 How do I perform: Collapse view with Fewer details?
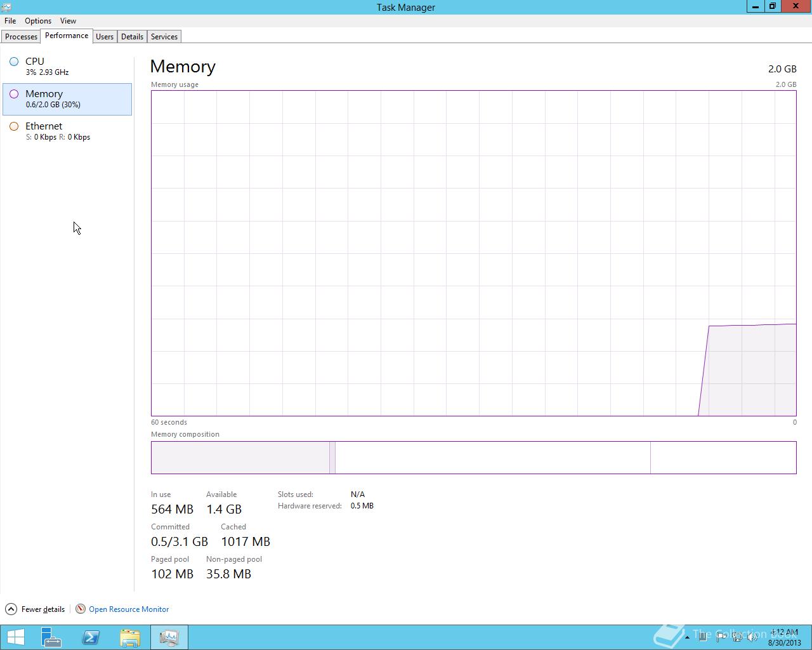43,609
